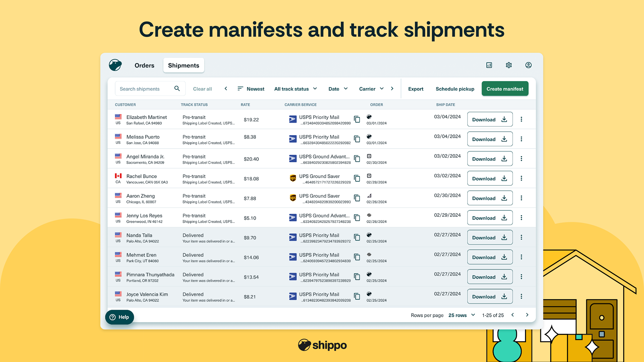Open the settings gear icon
644x362 pixels.
pos(508,65)
